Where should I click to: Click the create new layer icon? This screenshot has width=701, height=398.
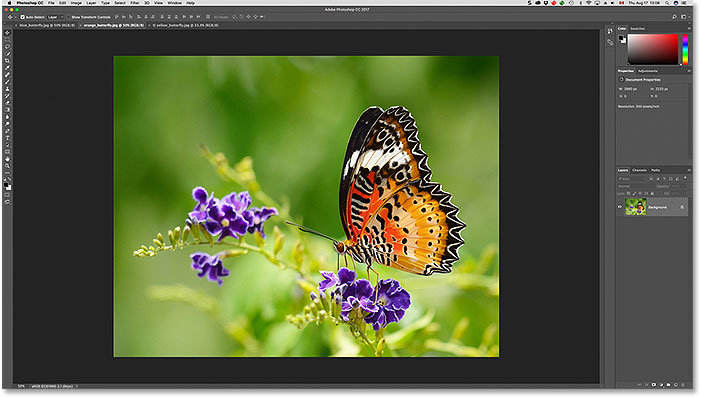[x=676, y=385]
